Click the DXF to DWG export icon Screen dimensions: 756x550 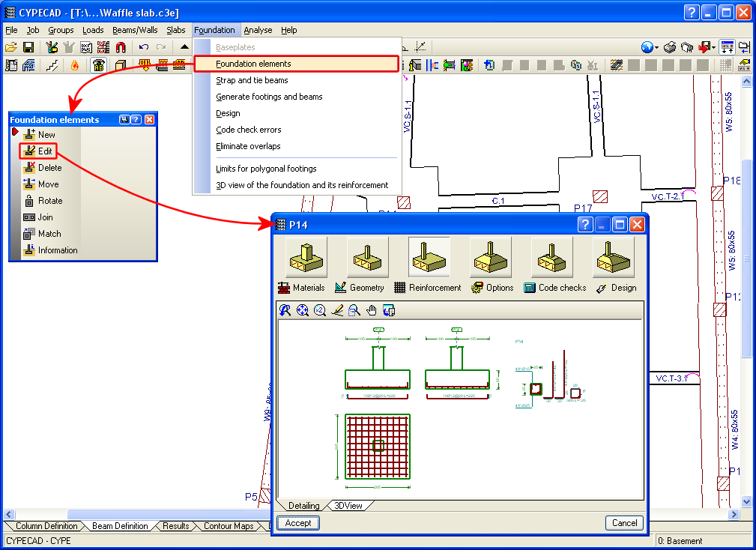pos(103,47)
